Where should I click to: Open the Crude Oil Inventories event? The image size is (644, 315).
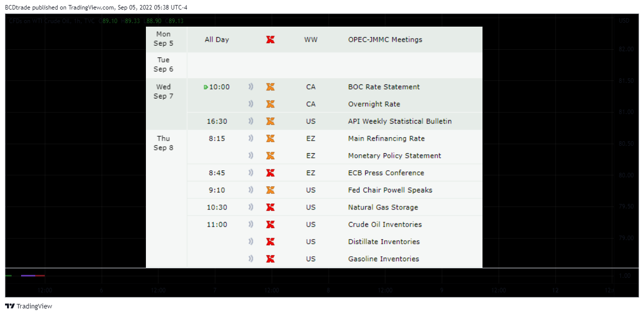[385, 225]
